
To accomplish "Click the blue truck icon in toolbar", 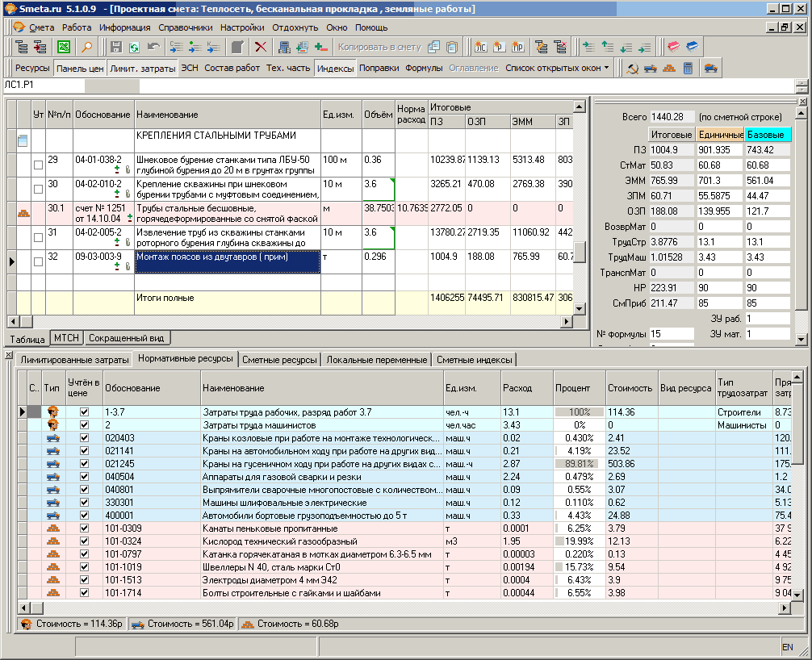I will [x=651, y=69].
